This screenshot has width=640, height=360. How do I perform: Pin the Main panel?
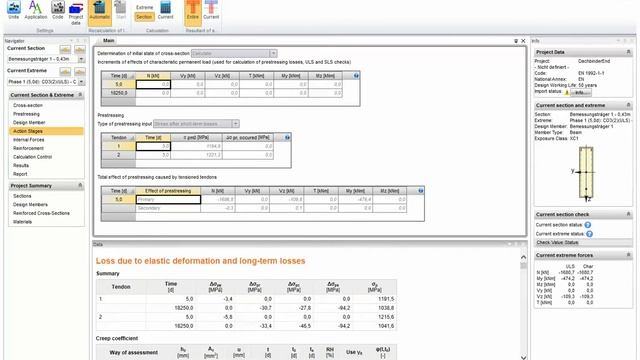(516, 41)
